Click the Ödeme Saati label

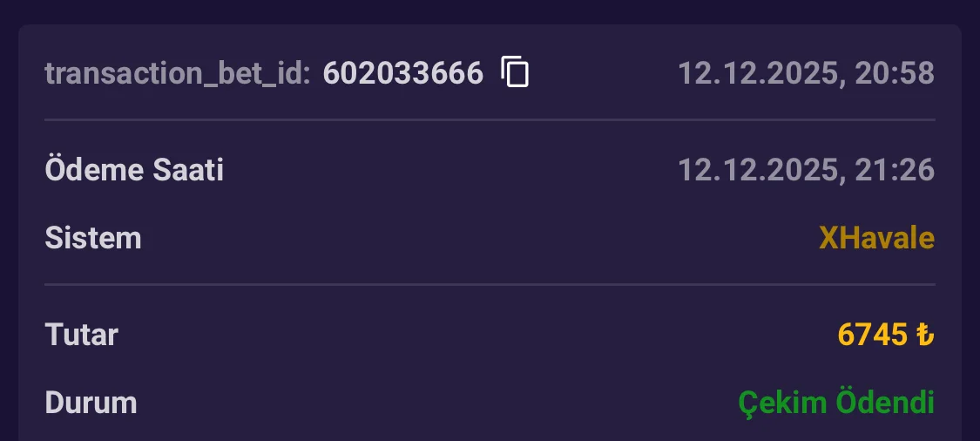[134, 170]
